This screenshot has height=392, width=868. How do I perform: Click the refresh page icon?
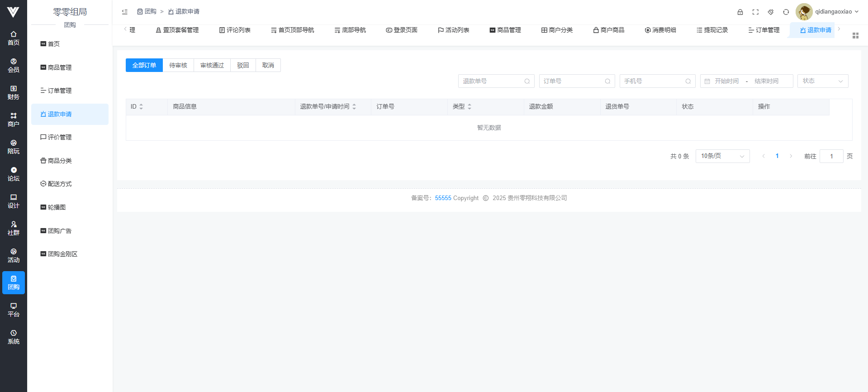[x=786, y=12]
